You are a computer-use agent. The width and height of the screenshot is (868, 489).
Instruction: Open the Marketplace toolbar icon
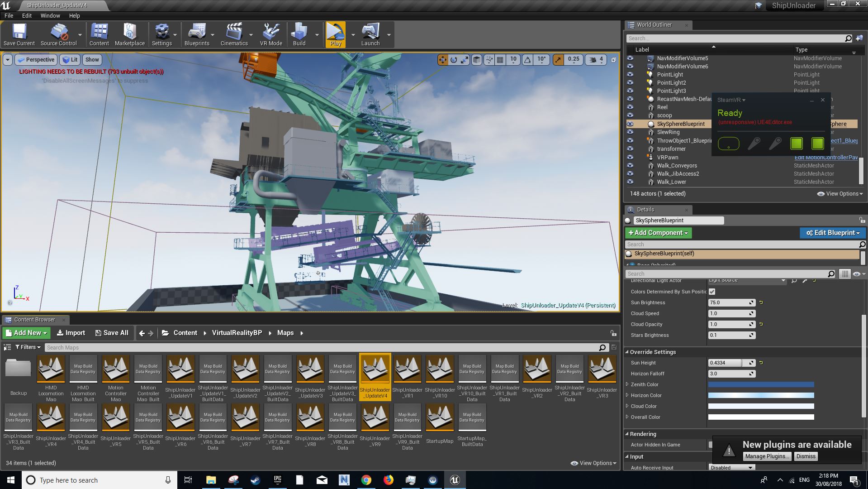[130, 35]
